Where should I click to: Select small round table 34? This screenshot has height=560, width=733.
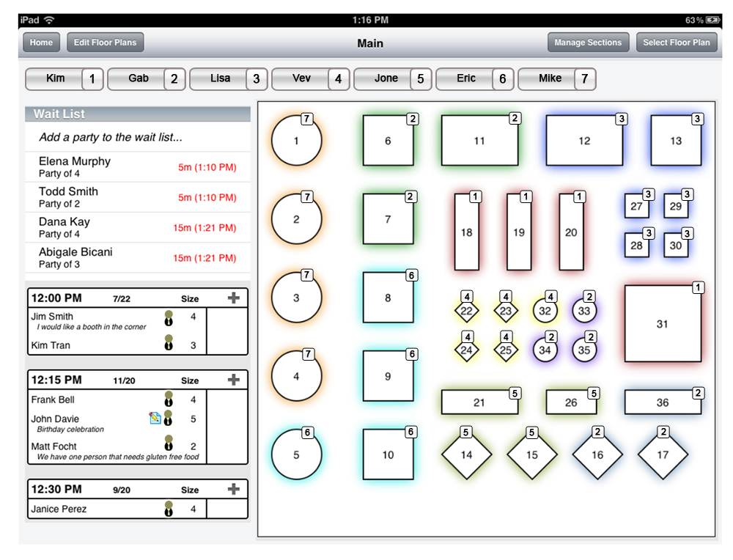(545, 350)
